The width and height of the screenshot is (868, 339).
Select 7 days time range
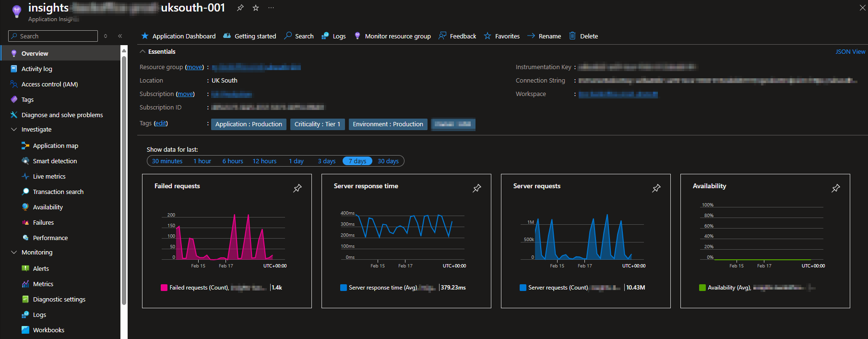pos(357,161)
